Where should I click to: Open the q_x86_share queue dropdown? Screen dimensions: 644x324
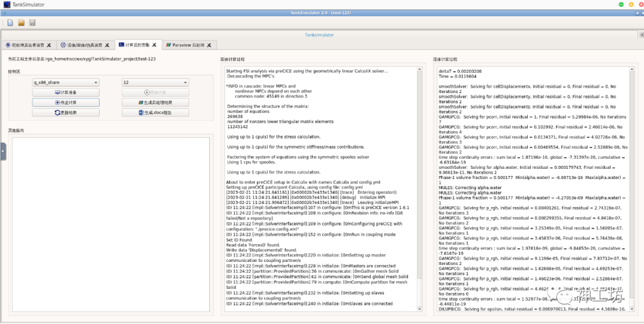point(66,82)
